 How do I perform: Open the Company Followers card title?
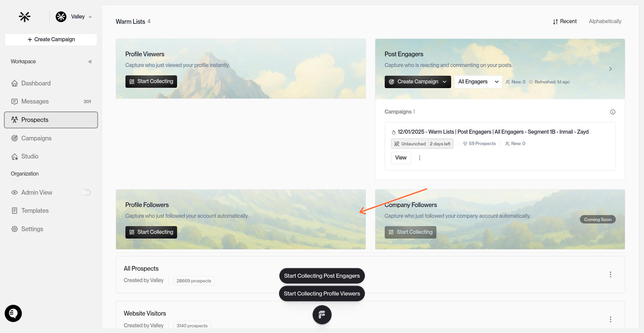(411, 205)
